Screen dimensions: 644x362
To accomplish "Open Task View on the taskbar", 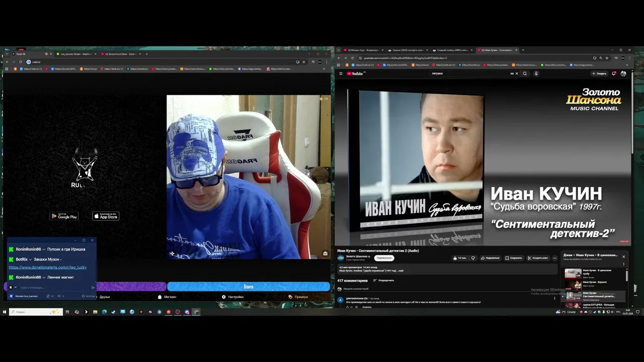I will [x=67, y=312].
